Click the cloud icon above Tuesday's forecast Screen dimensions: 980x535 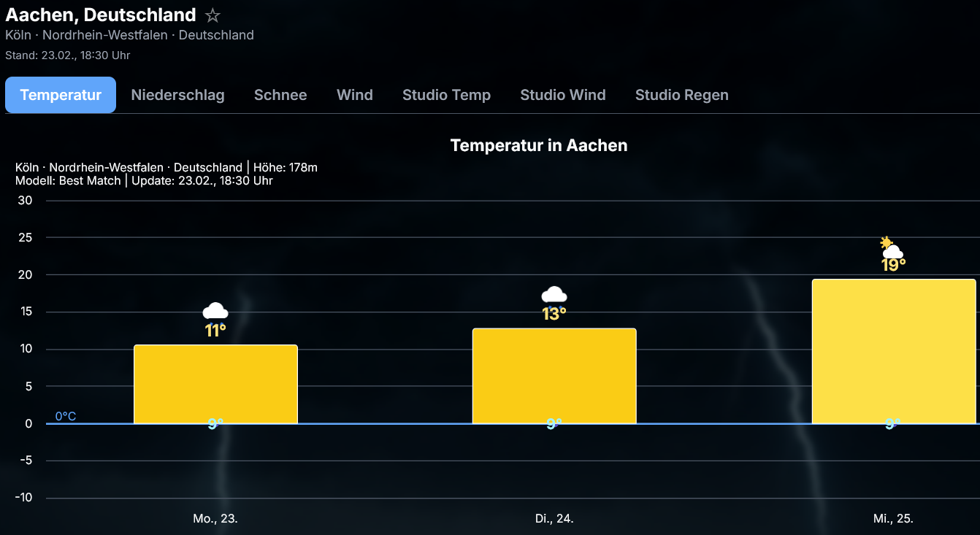coord(554,294)
